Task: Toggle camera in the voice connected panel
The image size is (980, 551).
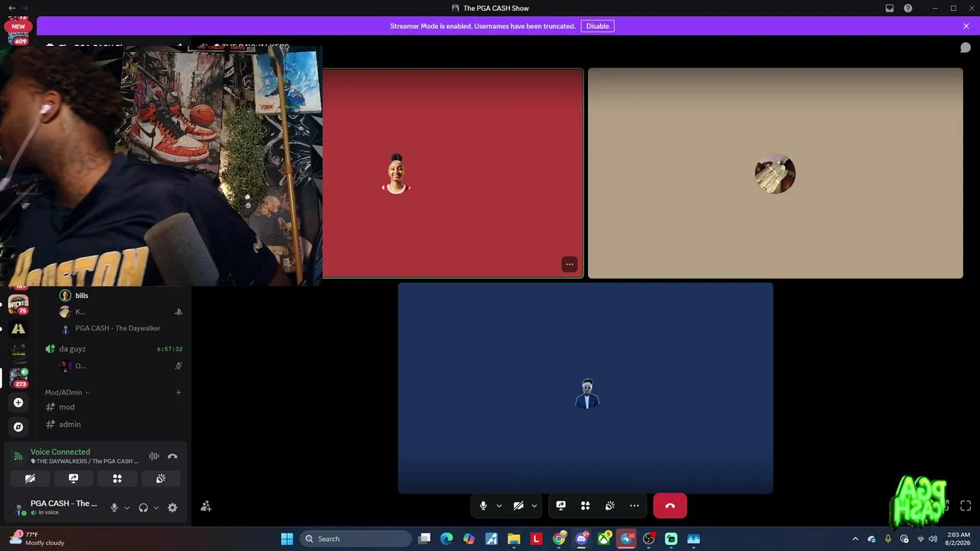Action: tap(30, 478)
